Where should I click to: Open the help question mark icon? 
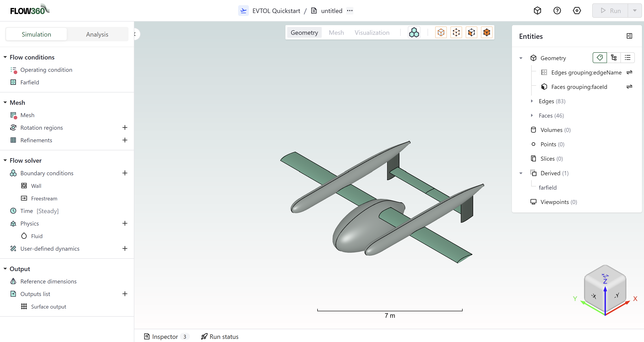click(557, 11)
